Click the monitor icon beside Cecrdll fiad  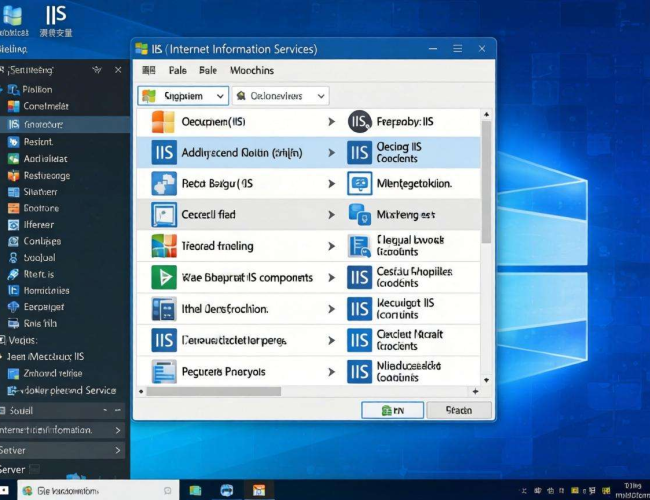coord(164,215)
